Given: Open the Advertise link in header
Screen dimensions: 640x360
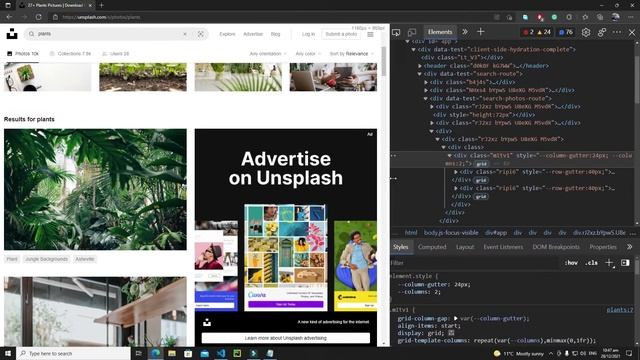Looking at the screenshot, I should (x=253, y=34).
